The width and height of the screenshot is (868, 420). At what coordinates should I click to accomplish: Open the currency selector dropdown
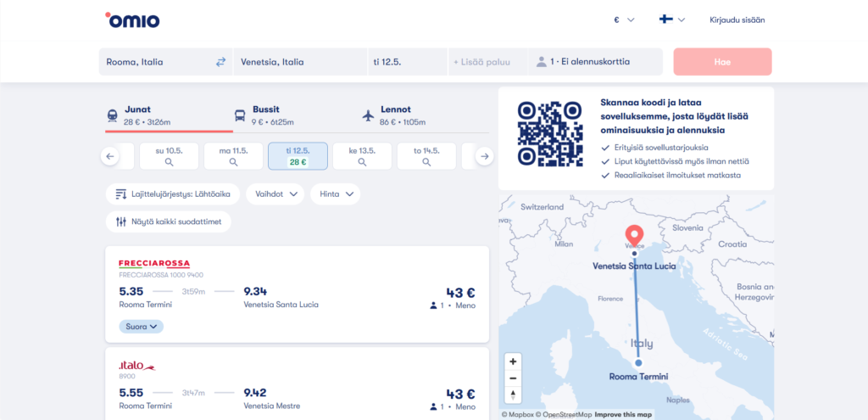pyautogui.click(x=623, y=20)
